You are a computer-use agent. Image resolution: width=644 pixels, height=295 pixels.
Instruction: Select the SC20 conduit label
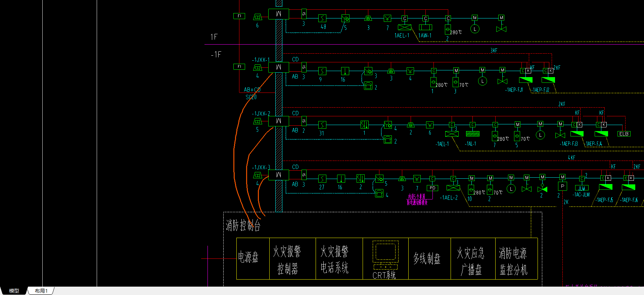click(x=251, y=97)
